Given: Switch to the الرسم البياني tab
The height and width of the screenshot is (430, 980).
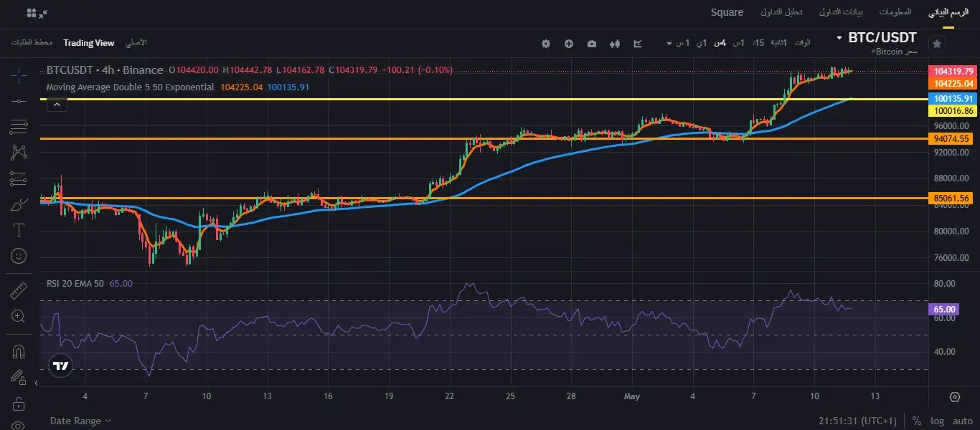Looking at the screenshot, I should (x=948, y=13).
